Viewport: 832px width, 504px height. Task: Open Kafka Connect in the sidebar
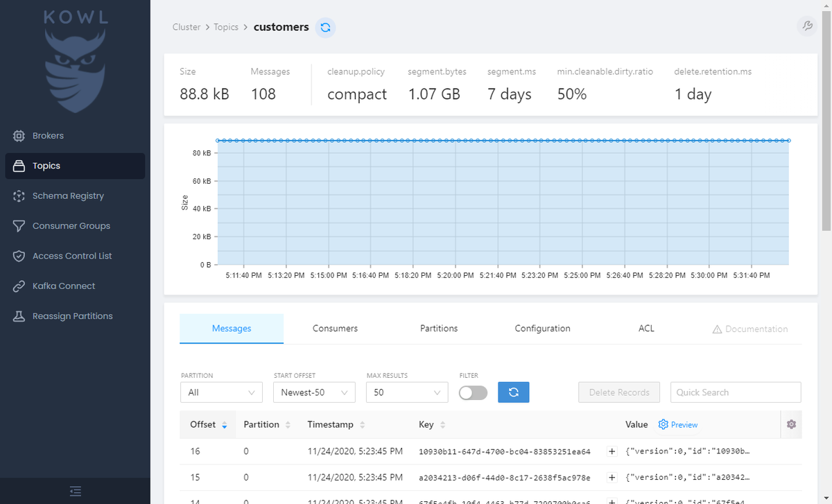point(75,286)
